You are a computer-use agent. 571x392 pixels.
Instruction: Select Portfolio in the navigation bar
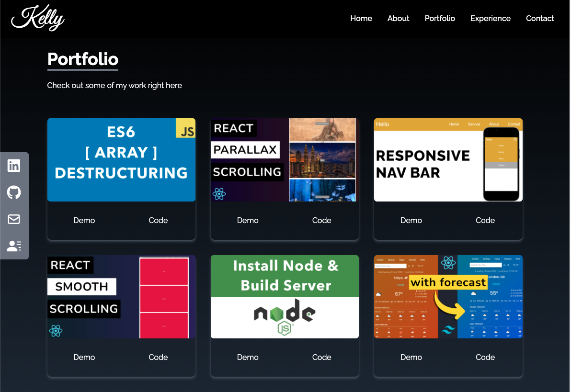pos(440,18)
